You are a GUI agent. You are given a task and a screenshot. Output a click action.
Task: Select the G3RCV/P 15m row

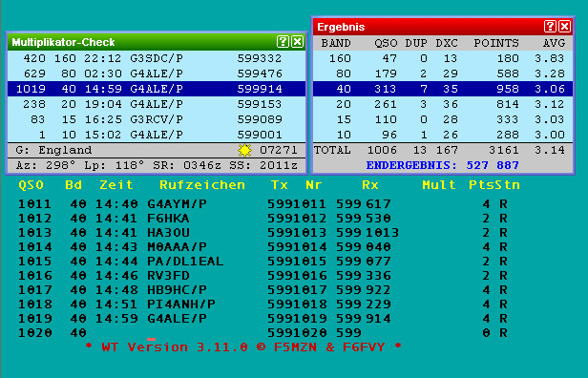coord(157,119)
